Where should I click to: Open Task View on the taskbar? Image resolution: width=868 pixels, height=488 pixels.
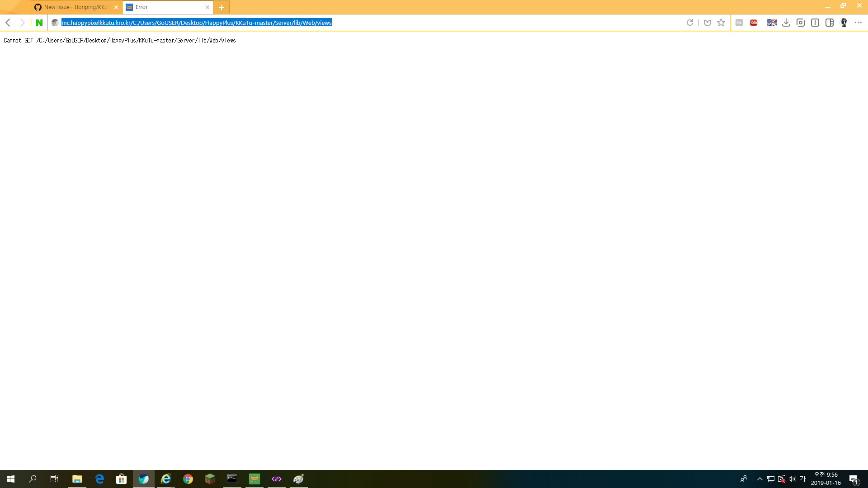click(x=54, y=479)
